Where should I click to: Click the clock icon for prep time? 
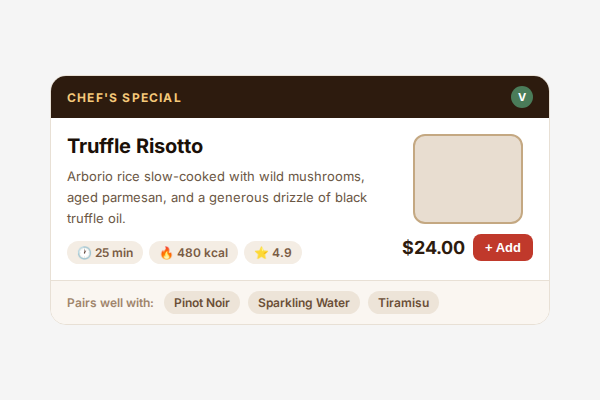[x=84, y=253]
